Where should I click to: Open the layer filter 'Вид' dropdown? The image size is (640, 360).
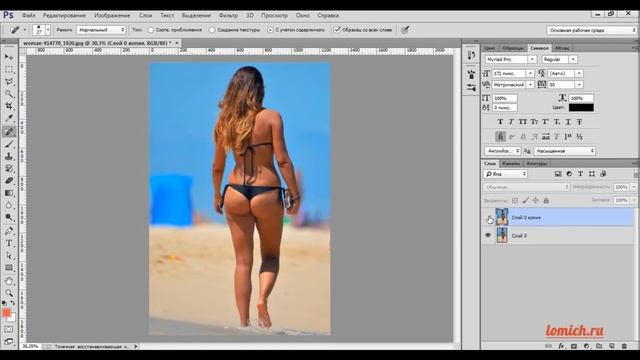[x=506, y=174]
